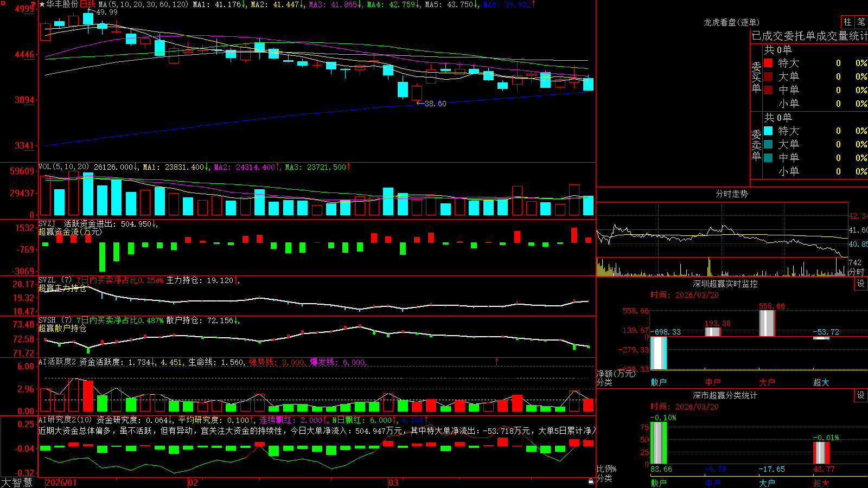868x488 pixels.
Task: Click the 大户 bar showing 558.66
Action: pyautogui.click(x=767, y=323)
